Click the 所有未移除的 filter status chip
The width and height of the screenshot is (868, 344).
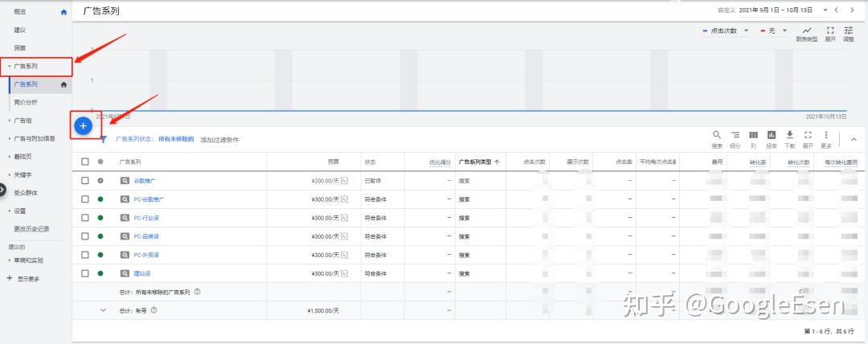[176, 140]
